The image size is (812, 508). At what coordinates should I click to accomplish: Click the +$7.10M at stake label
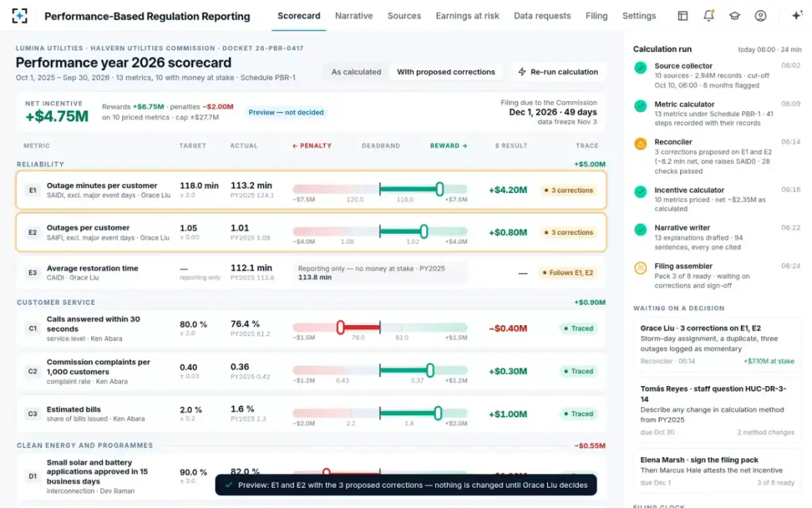[769, 362]
